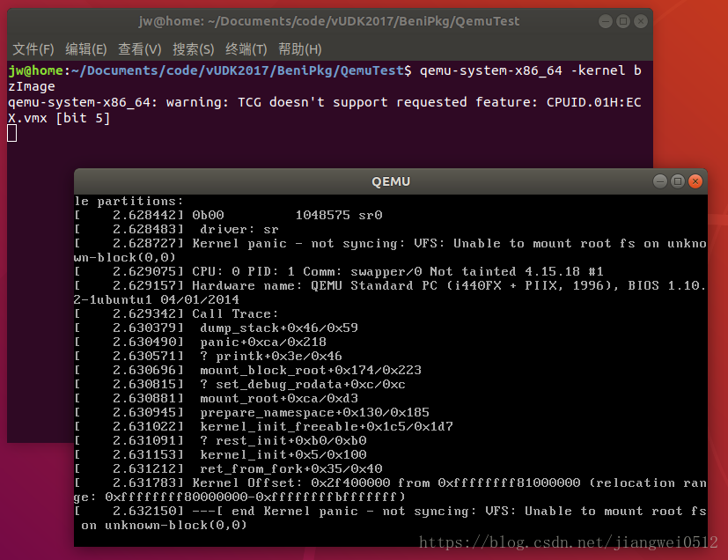Click the '0b00 1048575 sr0' partition line
The height and width of the screenshot is (560, 728).
click(x=228, y=215)
